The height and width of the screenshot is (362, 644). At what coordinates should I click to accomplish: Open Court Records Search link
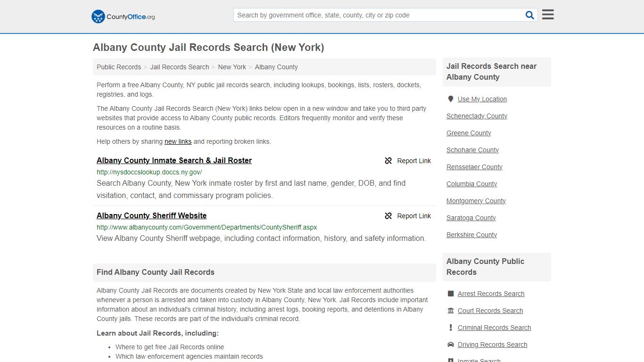pos(490,311)
